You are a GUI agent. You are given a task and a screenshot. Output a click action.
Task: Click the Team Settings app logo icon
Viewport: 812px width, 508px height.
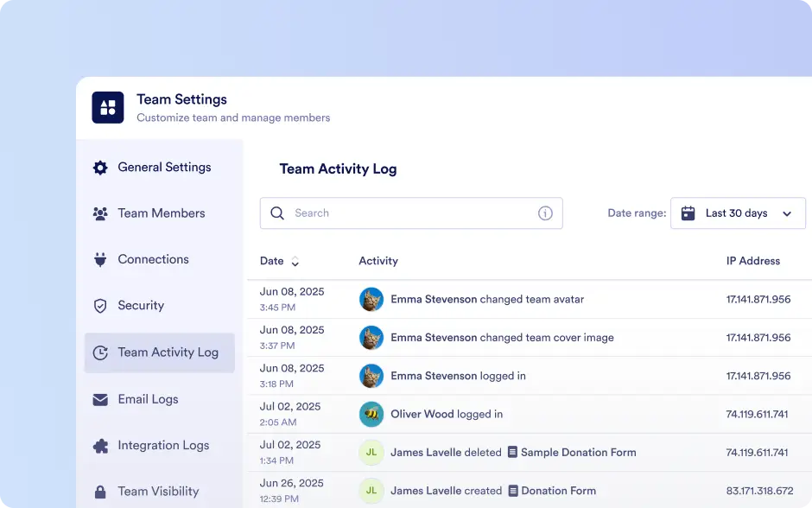(108, 108)
